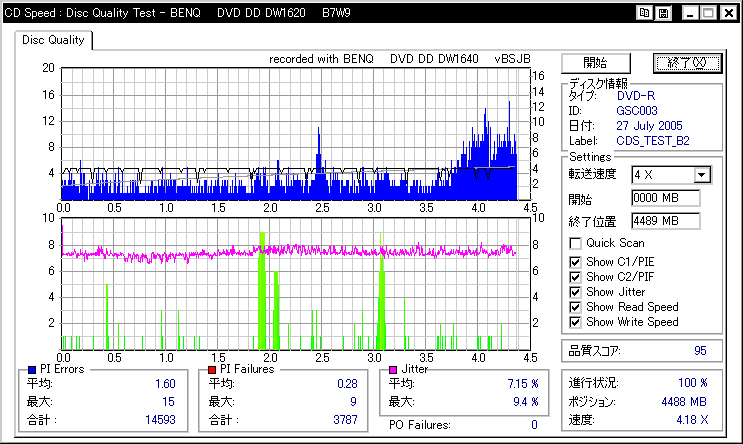The width and height of the screenshot is (743, 444).
Task: Click the speed value 4.18 X
Action: [692, 420]
